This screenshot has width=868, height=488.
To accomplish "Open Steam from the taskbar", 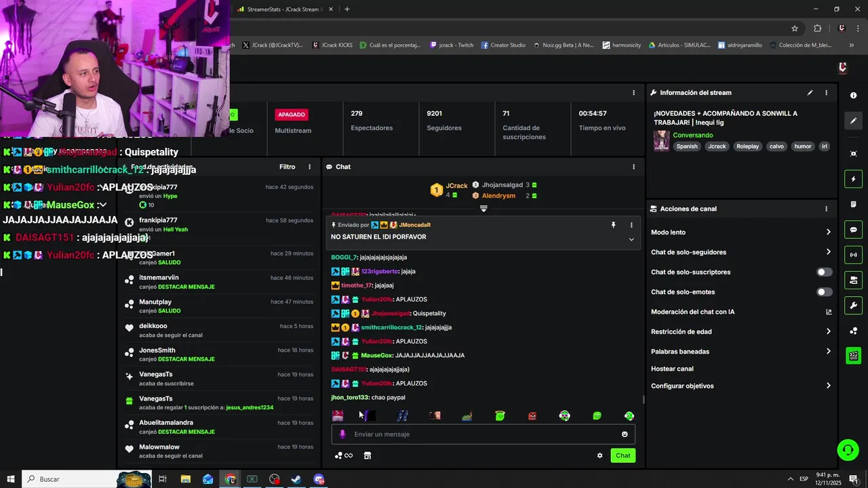I will coord(296,479).
